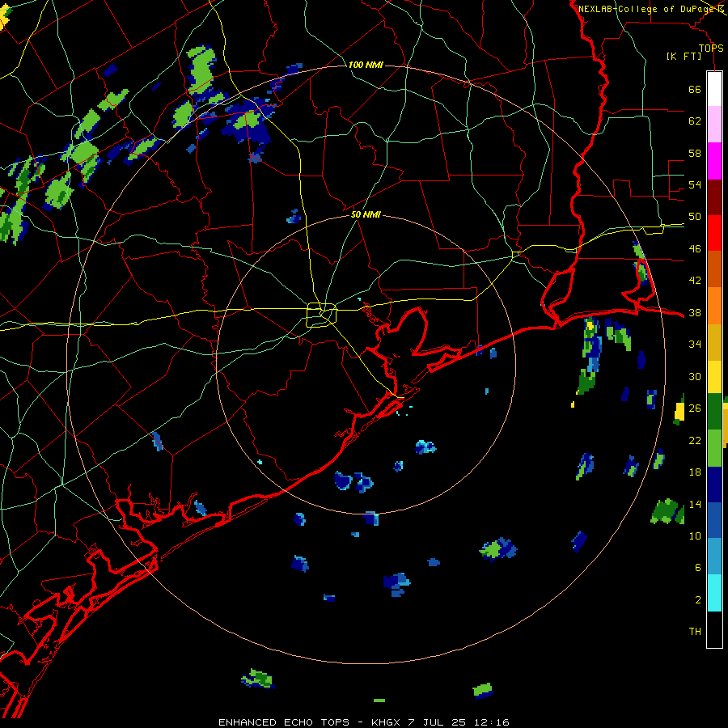Select the bright red swatch in the legend bar
728x728 pixels.
[714, 233]
